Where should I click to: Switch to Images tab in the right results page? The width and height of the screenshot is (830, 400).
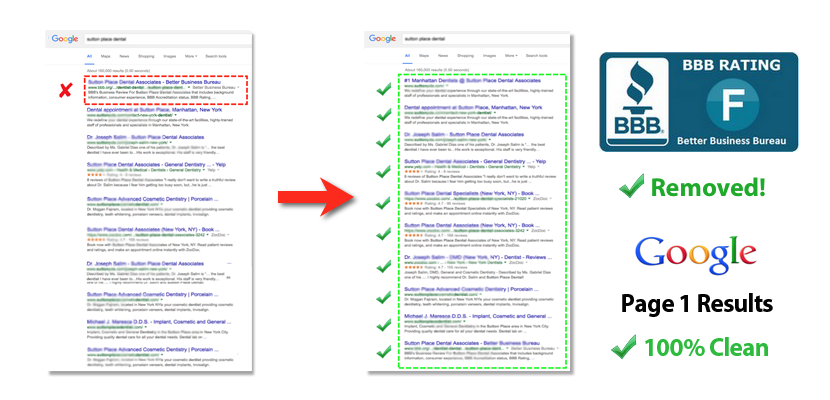click(490, 56)
